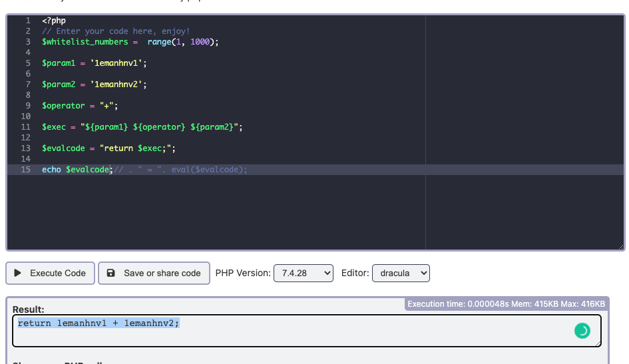Open the PHP Version dropdown
This screenshot has height=364, width=629.
click(x=304, y=273)
